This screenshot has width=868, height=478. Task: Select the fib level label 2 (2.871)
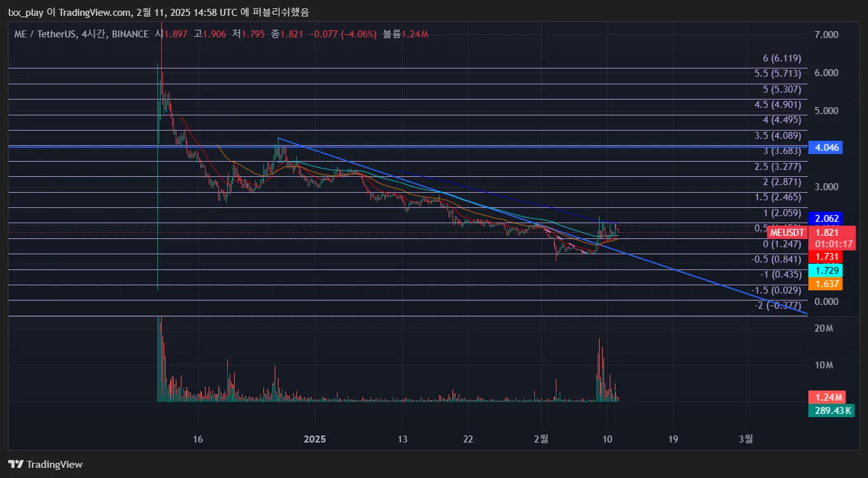[x=782, y=182]
